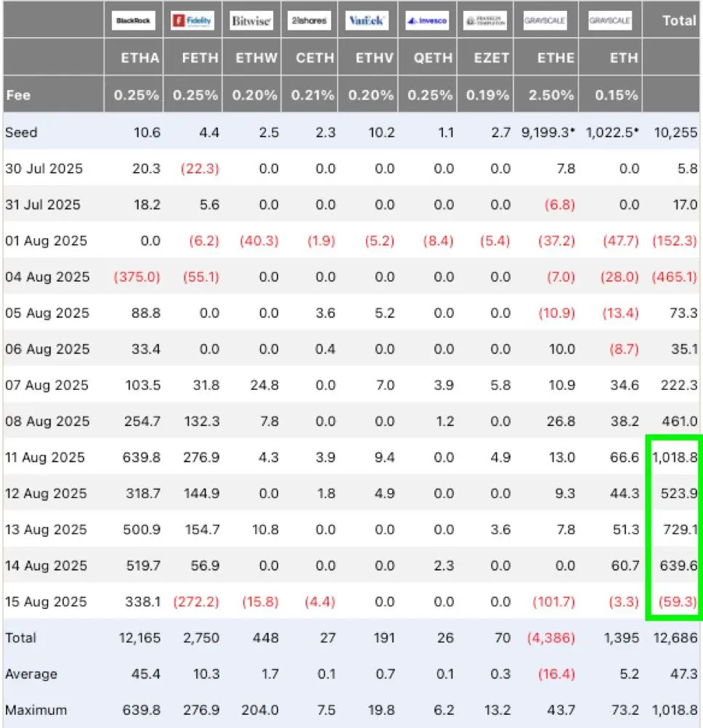The width and height of the screenshot is (703, 728).
Task: Click the (375.0) ETHA outflow value
Action: click(137, 277)
